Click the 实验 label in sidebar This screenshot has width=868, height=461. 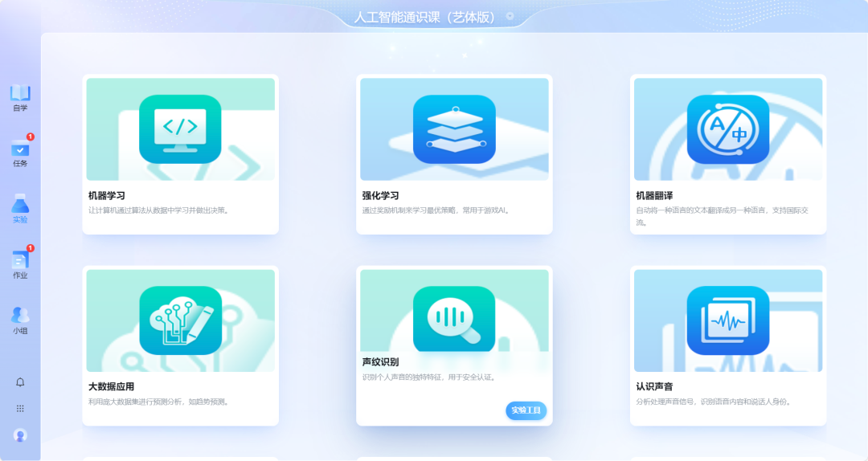coord(20,220)
